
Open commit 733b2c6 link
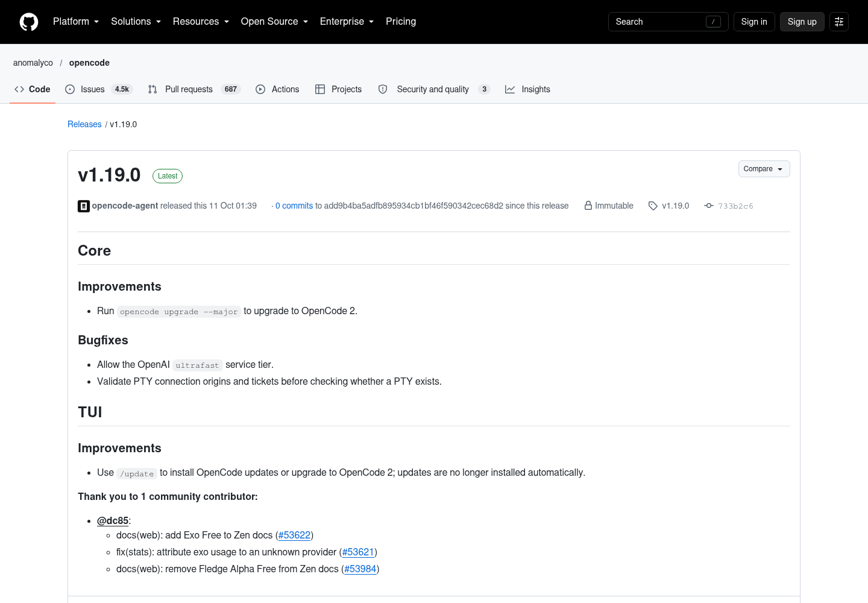pyautogui.click(x=735, y=206)
